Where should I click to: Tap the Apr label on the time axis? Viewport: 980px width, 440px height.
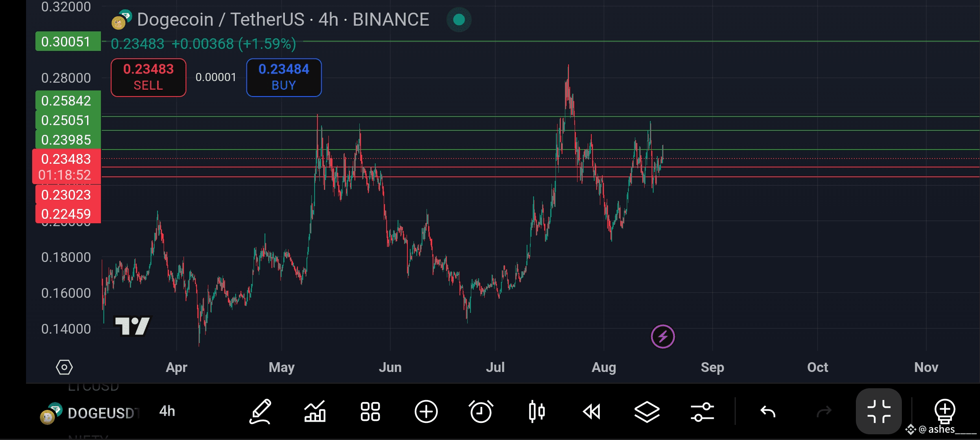(176, 367)
